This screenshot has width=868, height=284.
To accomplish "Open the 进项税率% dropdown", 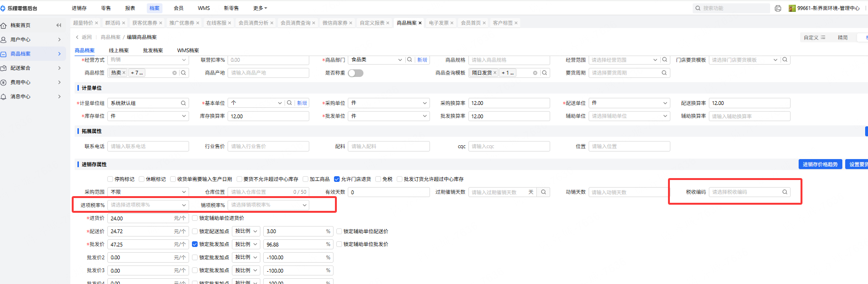I will click(x=148, y=205).
